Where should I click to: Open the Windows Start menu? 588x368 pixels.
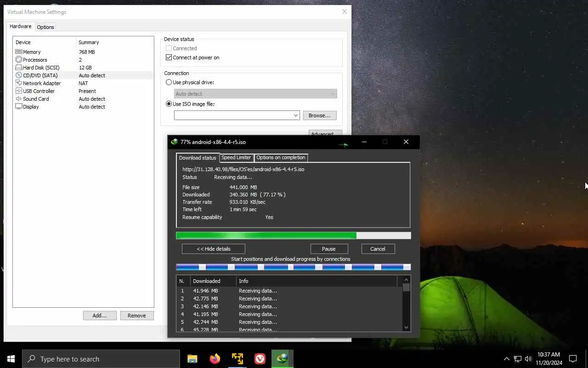pos(11,359)
